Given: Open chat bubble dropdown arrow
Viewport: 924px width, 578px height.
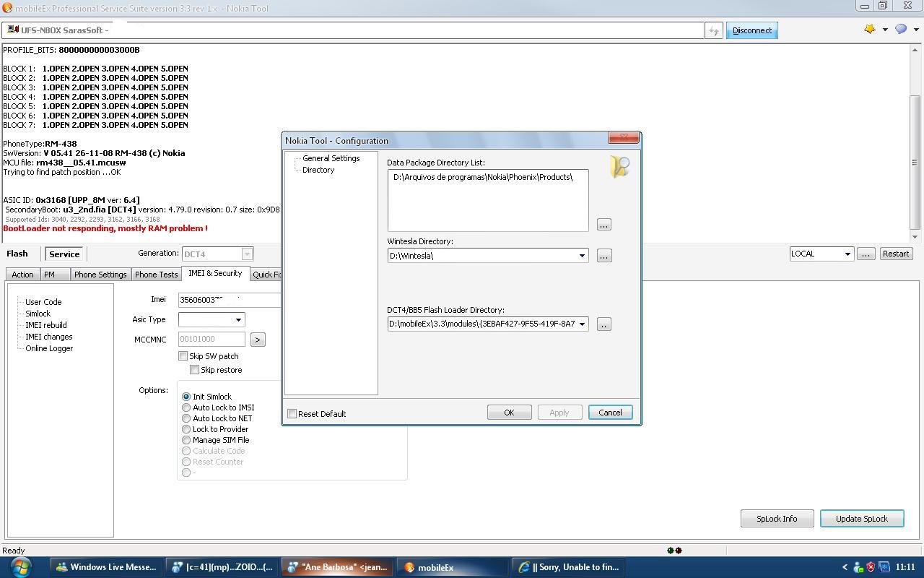Looking at the screenshot, I should (x=916, y=30).
